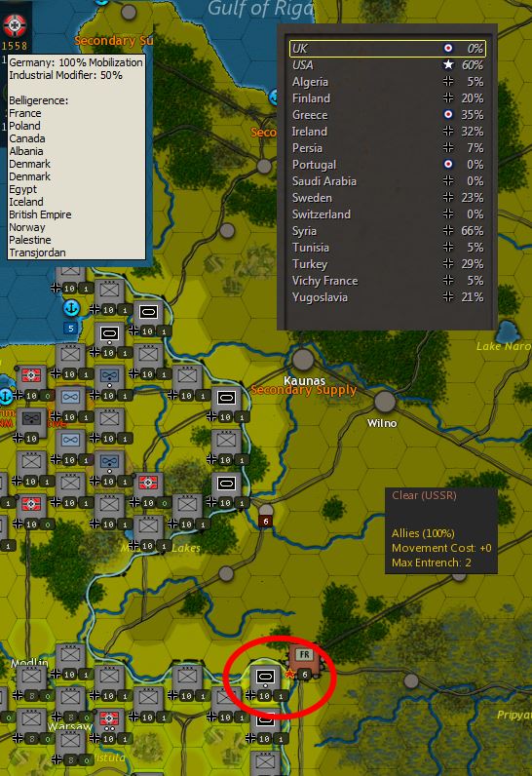Choose Syria in the diplomacy list
Viewport: 532px width, 776px height.
click(x=388, y=231)
